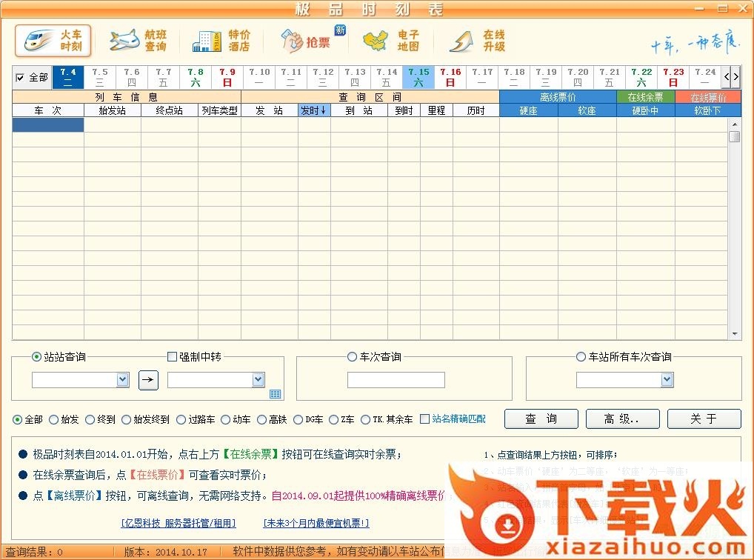
Task: Select the 终到 filter radio
Action: click(x=90, y=419)
